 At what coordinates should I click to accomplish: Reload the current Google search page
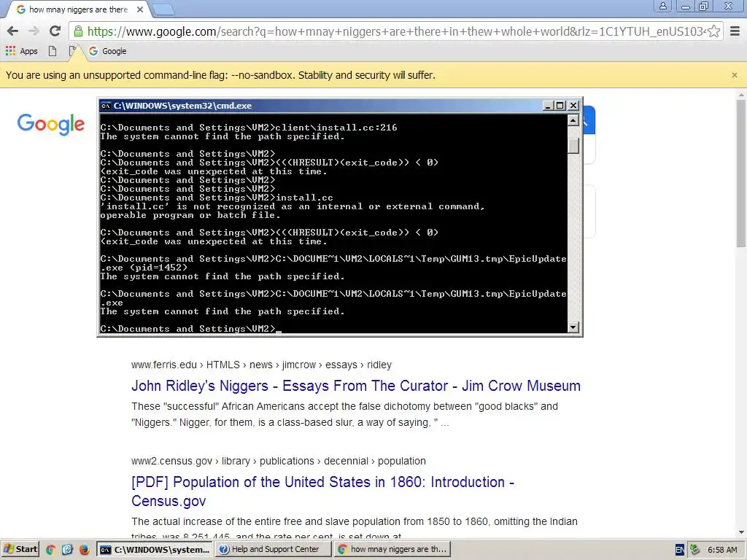(x=55, y=31)
